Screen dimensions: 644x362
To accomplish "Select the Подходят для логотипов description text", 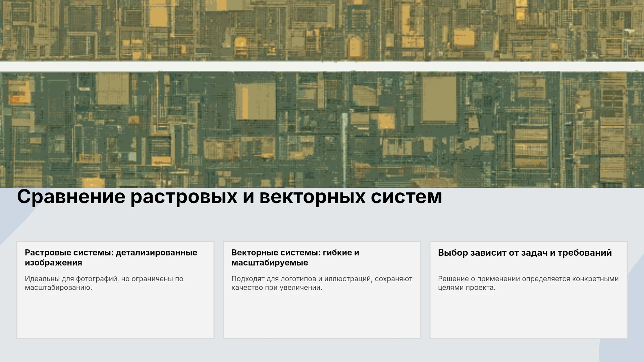I will (x=322, y=283).
